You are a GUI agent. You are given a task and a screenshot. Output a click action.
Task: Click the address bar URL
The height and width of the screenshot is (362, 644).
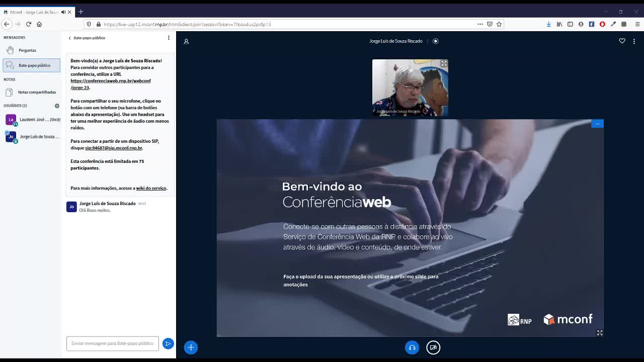click(187, 24)
